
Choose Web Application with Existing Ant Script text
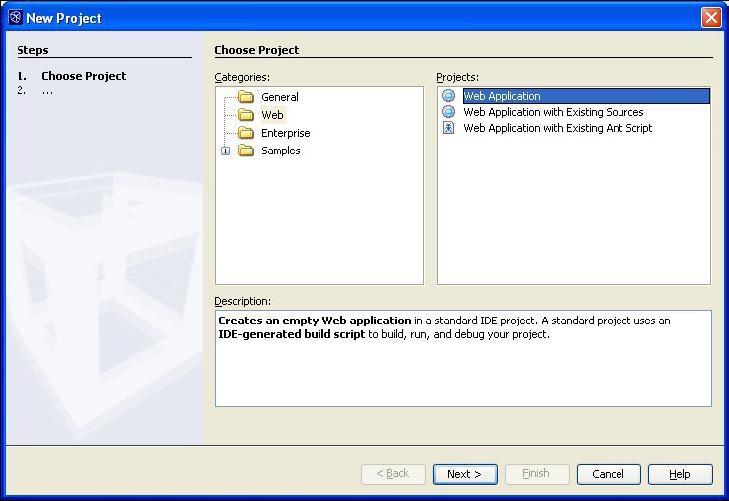557,128
